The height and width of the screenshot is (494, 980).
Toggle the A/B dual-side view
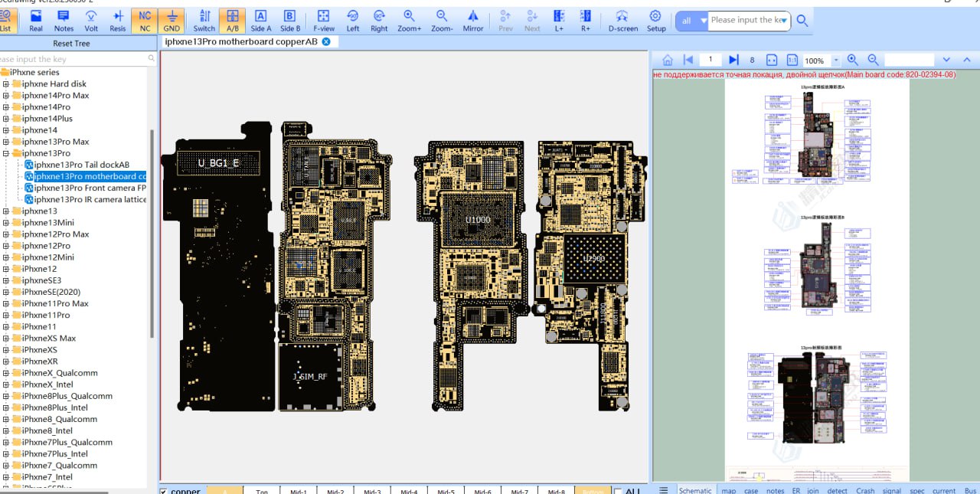(x=233, y=21)
